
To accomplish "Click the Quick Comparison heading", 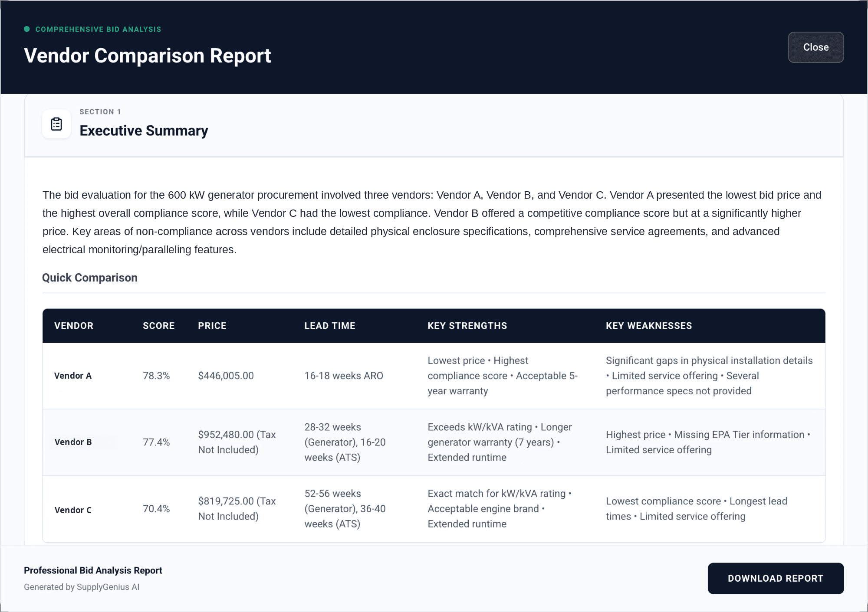I will [90, 278].
